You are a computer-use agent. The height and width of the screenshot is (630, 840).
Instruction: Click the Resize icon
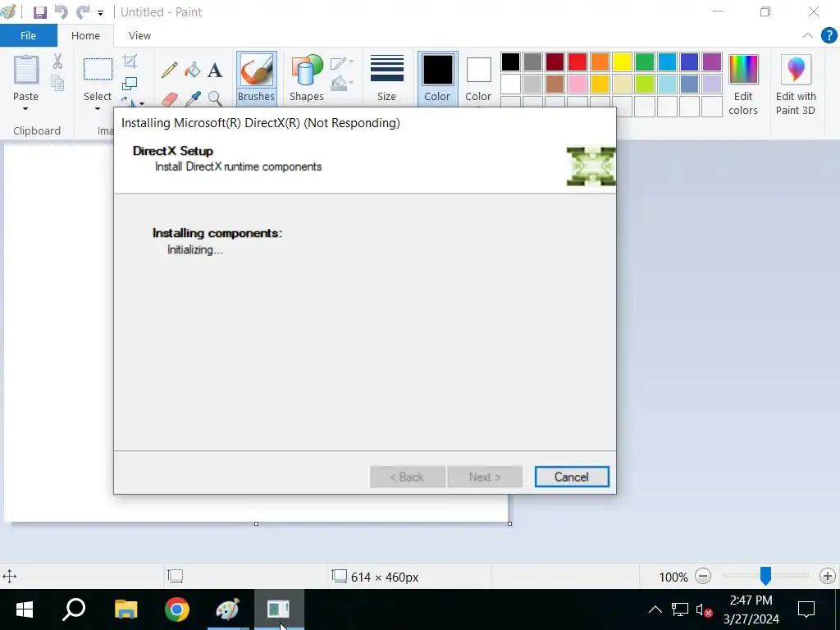coord(130,84)
